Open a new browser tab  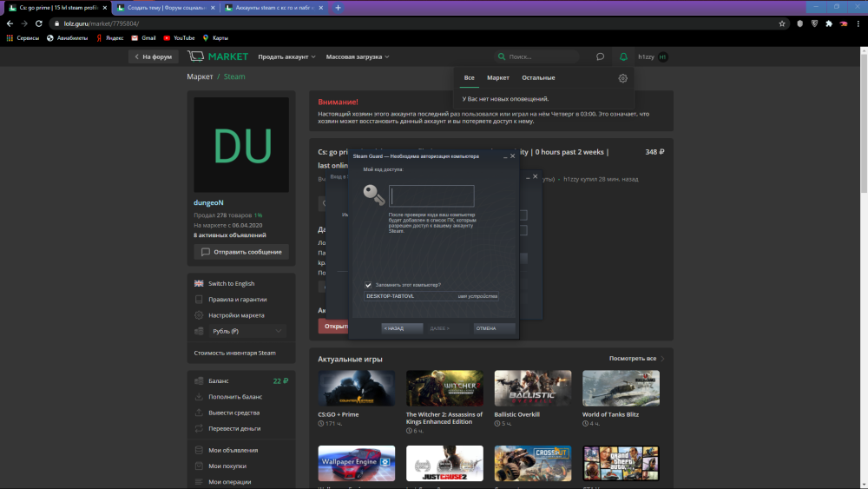[x=338, y=8]
